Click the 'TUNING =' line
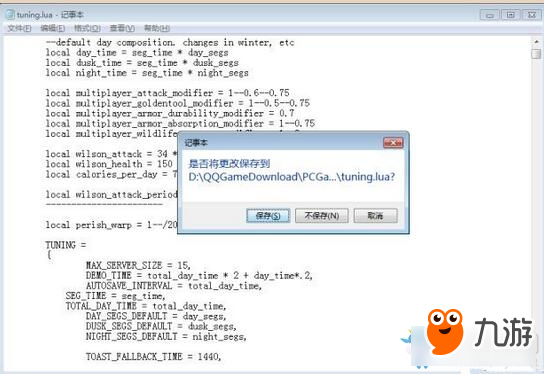The width and height of the screenshot is (544, 374). (x=66, y=245)
